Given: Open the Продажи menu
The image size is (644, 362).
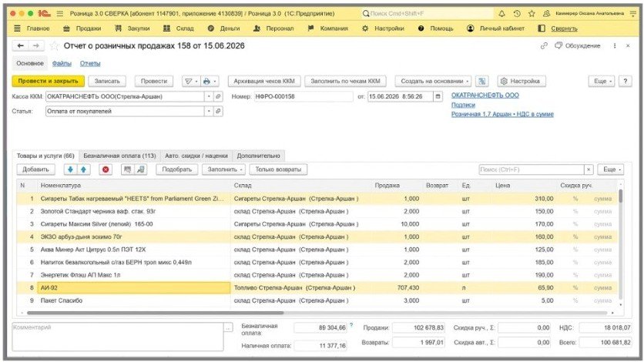Looking at the screenshot, I should (82, 28).
